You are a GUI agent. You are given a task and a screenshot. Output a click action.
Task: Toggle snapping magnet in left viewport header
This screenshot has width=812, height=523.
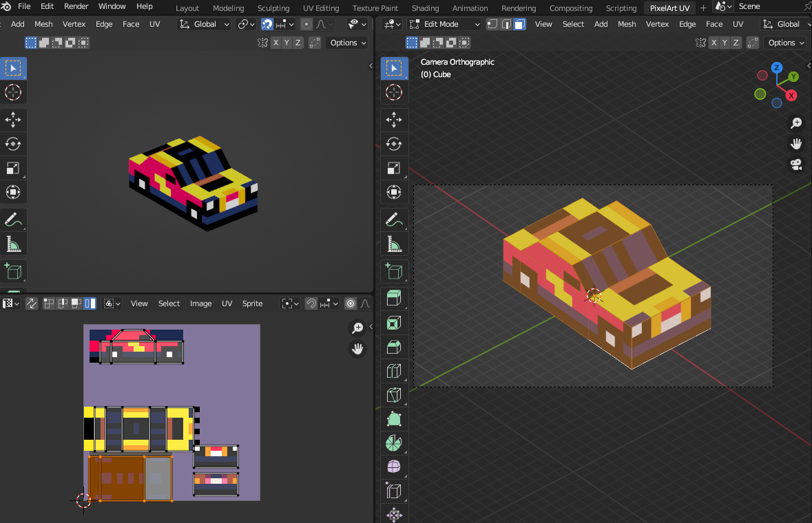267,24
